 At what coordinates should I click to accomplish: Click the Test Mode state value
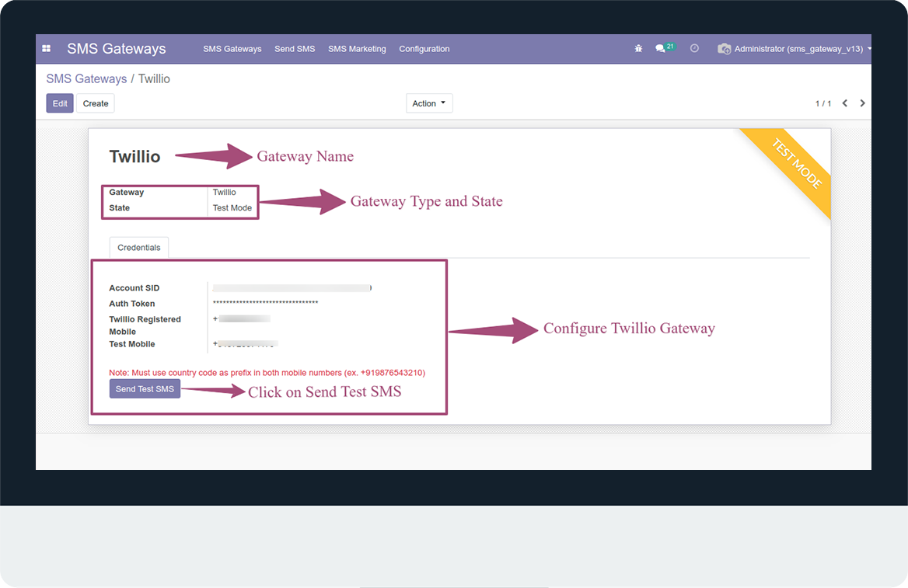point(232,207)
